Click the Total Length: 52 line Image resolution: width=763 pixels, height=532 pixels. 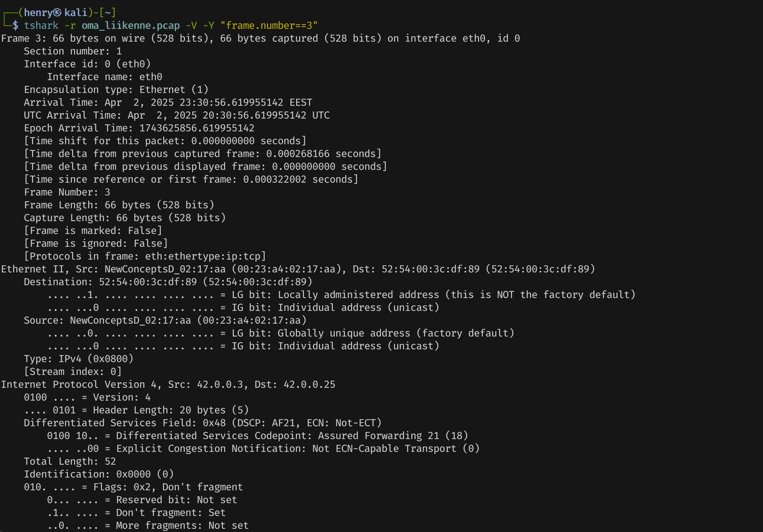pyautogui.click(x=70, y=461)
